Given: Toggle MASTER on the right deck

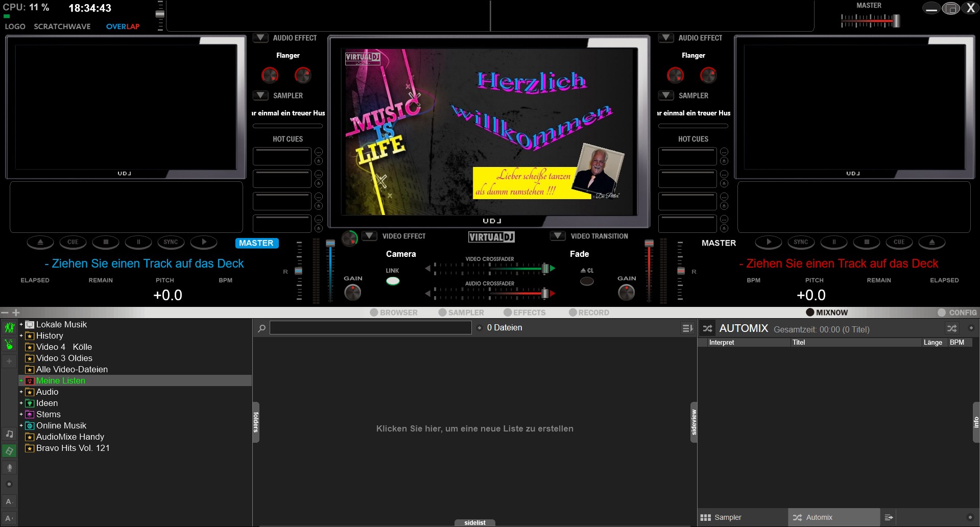Looking at the screenshot, I should coord(719,243).
